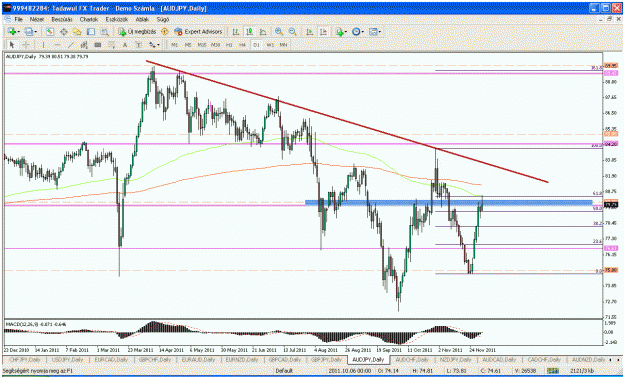Select the red descending trendline on chart
Image resolution: width=625 pixels, height=377 pixels.
click(347, 122)
